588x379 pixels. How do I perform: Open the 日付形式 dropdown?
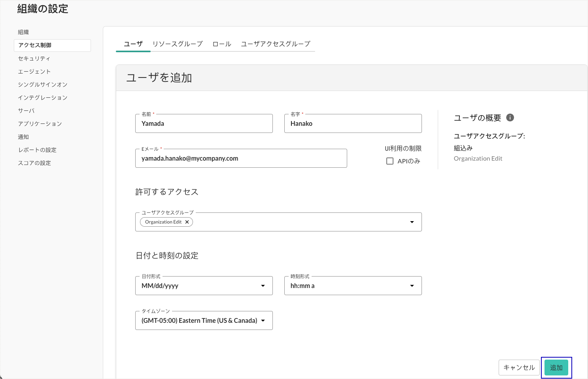[x=204, y=286]
